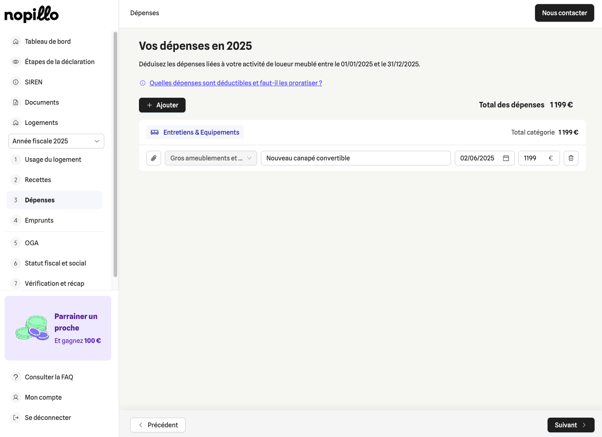Open Tableau de bord from sidebar
This screenshot has height=437, width=602.
point(47,41)
